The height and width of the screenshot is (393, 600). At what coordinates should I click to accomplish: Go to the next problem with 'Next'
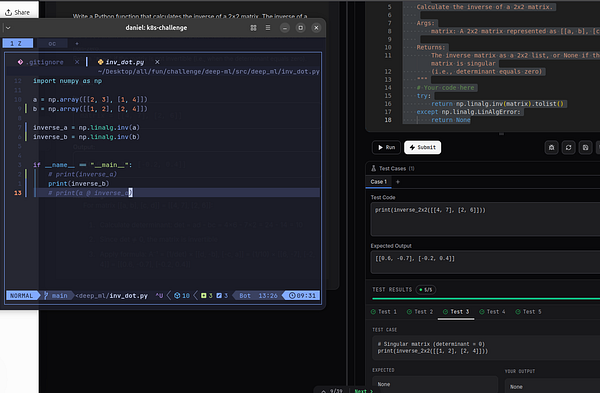(363, 391)
